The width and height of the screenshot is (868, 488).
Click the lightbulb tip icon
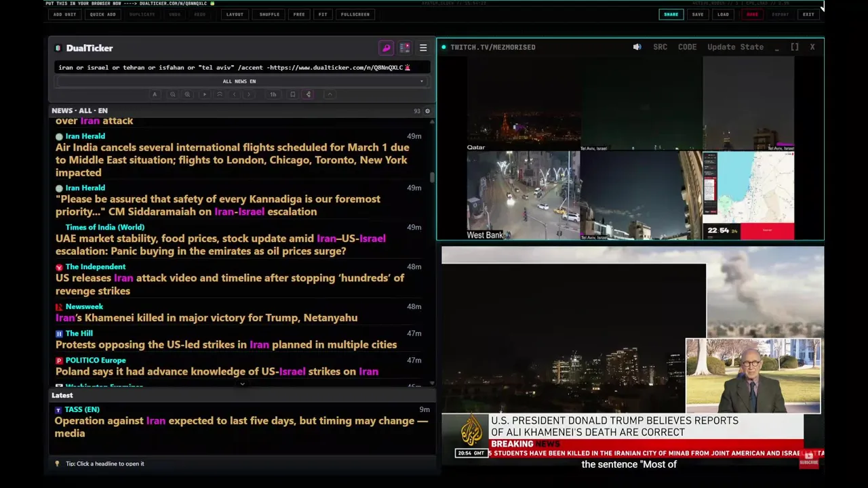(58, 464)
